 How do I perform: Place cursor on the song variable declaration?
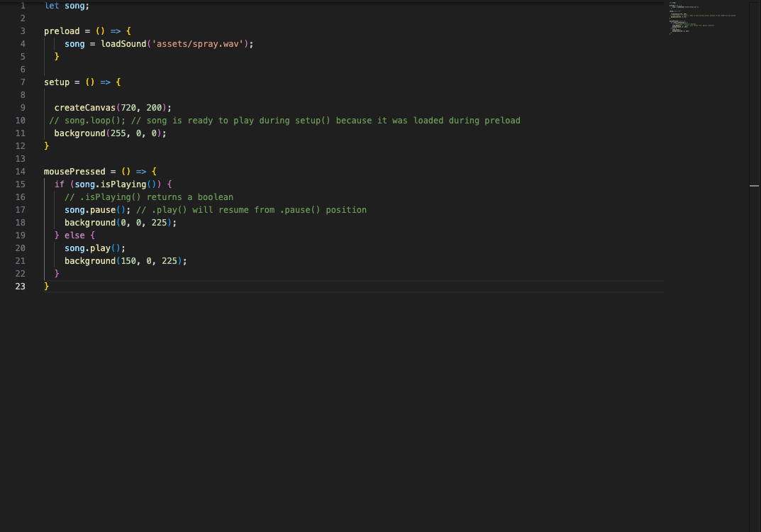tap(75, 6)
